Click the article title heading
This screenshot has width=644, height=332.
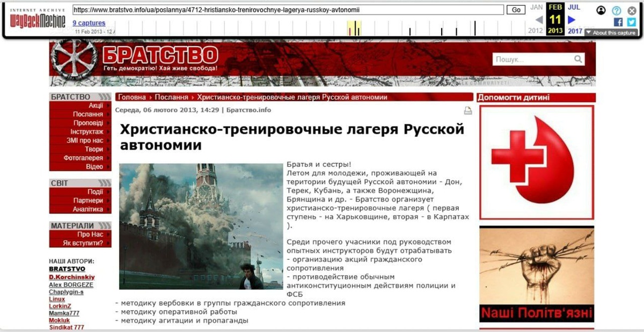coord(291,137)
